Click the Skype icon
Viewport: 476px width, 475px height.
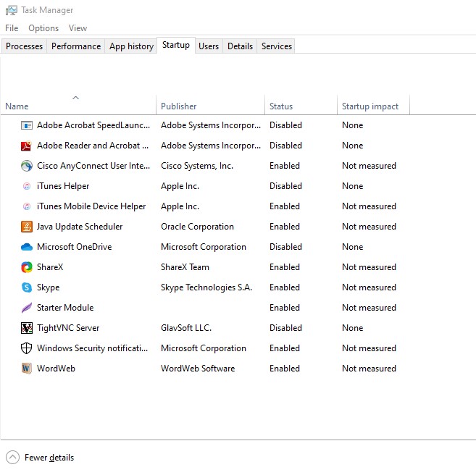coord(27,287)
